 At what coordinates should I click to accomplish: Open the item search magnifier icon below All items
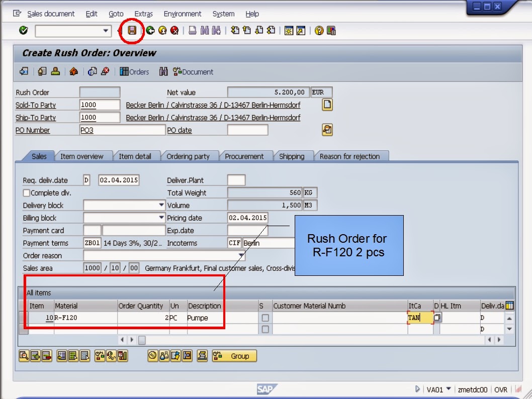23,356
